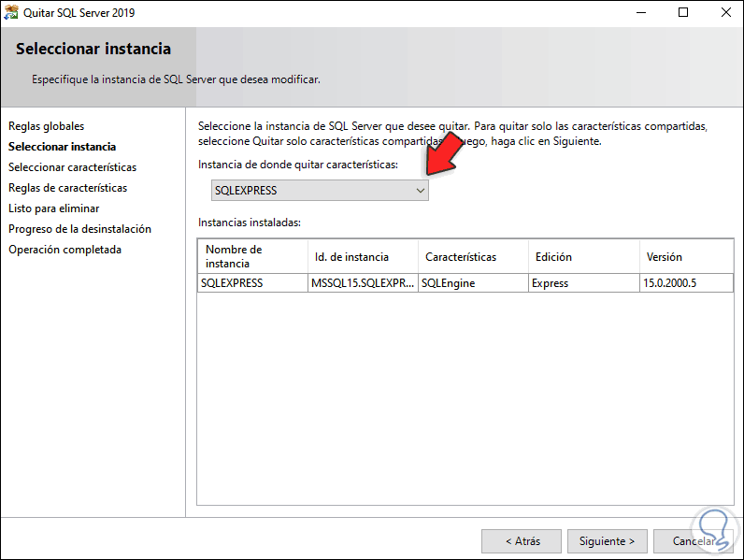Image resolution: width=744 pixels, height=560 pixels.
Task: Cancel the removal wizard
Action: (x=694, y=541)
